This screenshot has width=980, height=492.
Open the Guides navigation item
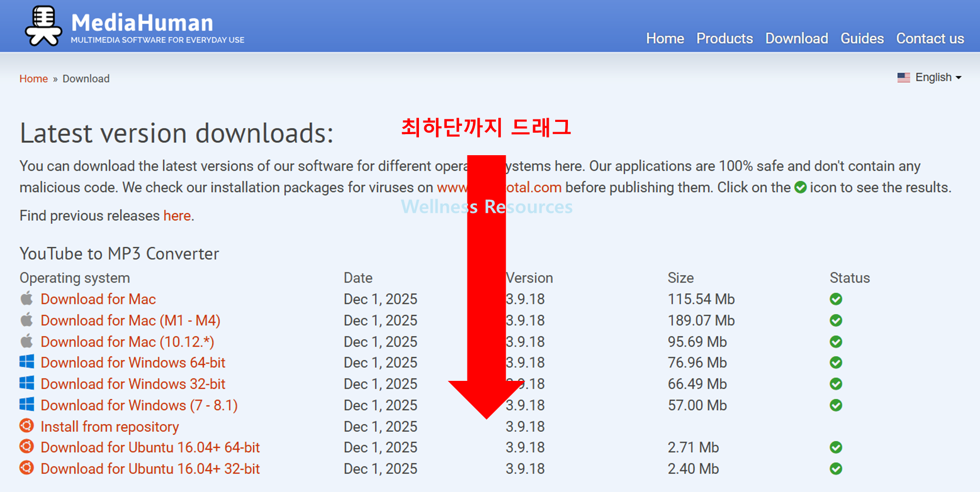pos(862,38)
